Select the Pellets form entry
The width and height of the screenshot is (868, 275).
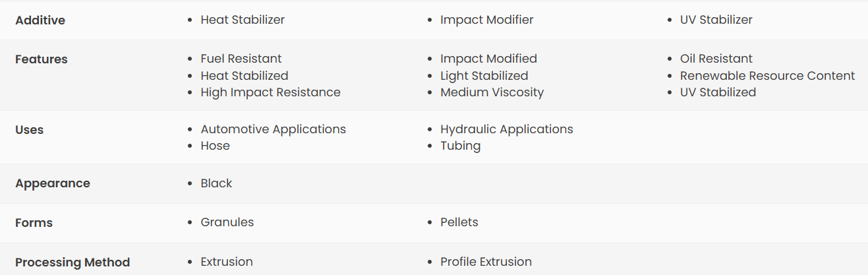coord(459,222)
